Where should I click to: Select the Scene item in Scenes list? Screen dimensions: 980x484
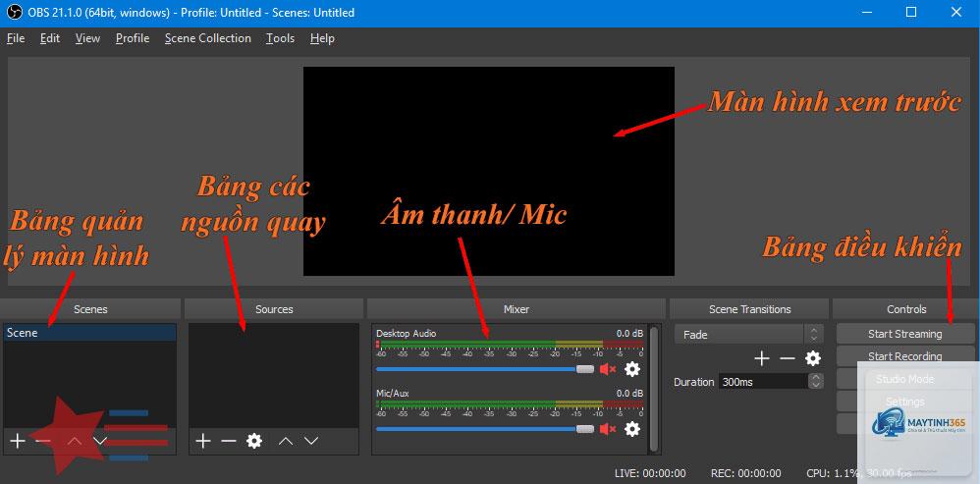89,333
